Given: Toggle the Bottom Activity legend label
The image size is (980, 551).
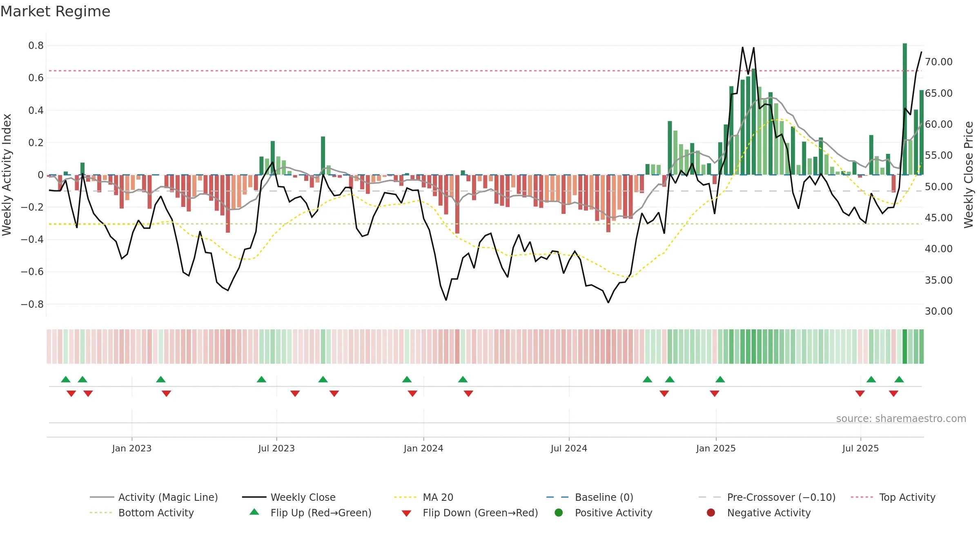Looking at the screenshot, I should pos(156,513).
